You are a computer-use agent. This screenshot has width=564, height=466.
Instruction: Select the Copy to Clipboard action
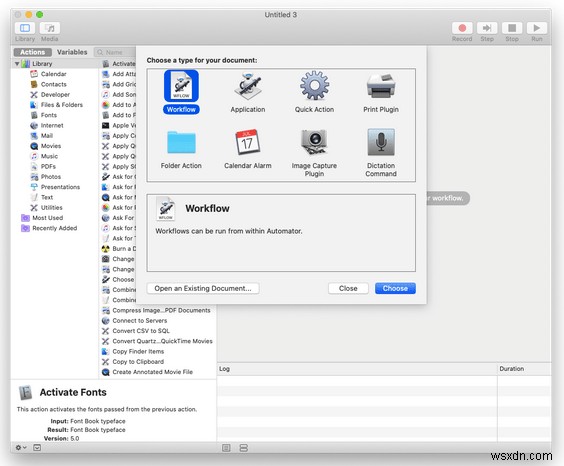click(x=138, y=362)
